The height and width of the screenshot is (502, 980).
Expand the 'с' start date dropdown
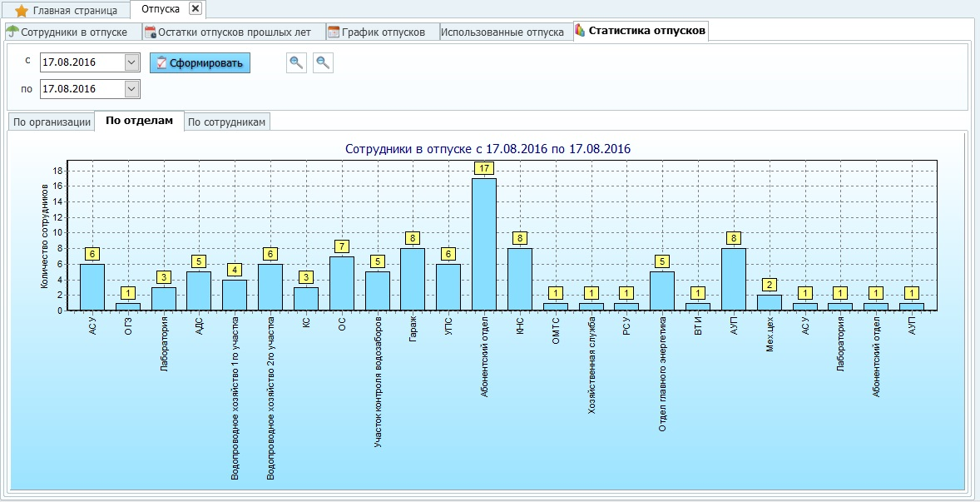click(131, 62)
